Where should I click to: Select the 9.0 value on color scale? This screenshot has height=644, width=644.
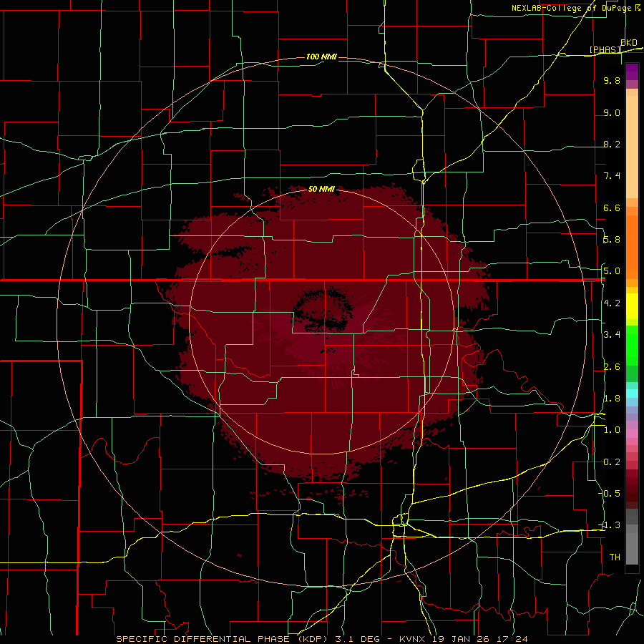pos(612,112)
